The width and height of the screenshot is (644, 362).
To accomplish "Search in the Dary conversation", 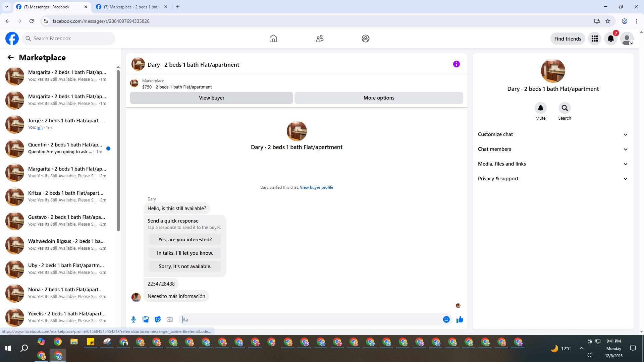I will coord(565,108).
